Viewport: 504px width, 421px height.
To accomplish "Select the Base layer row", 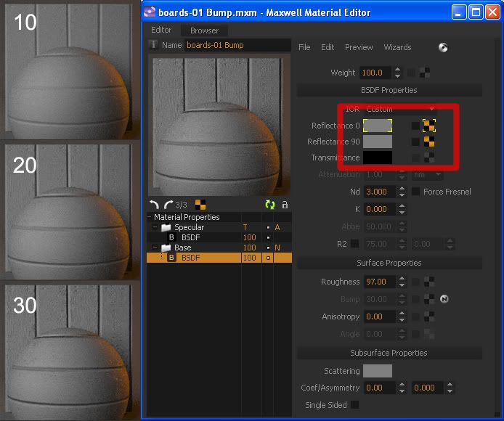I will (219, 248).
